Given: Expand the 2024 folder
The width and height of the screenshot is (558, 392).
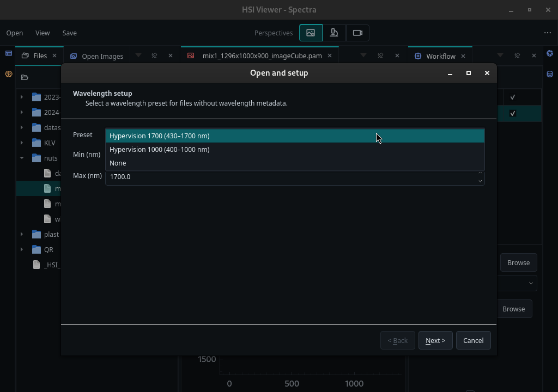Looking at the screenshot, I should coord(22,112).
